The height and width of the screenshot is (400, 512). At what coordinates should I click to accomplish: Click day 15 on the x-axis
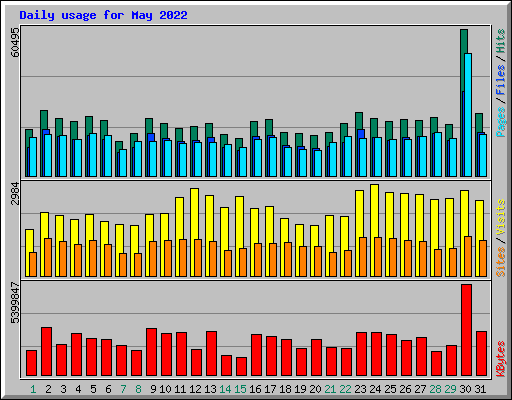[240, 389]
